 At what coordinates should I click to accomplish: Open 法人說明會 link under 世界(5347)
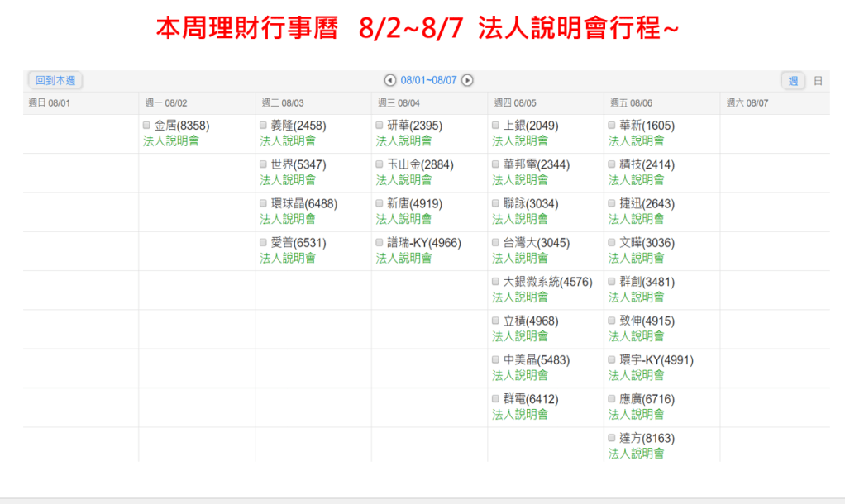click(x=288, y=179)
